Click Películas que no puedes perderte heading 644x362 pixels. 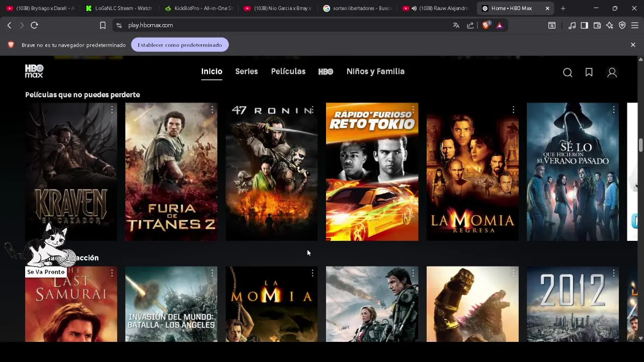tap(83, 95)
